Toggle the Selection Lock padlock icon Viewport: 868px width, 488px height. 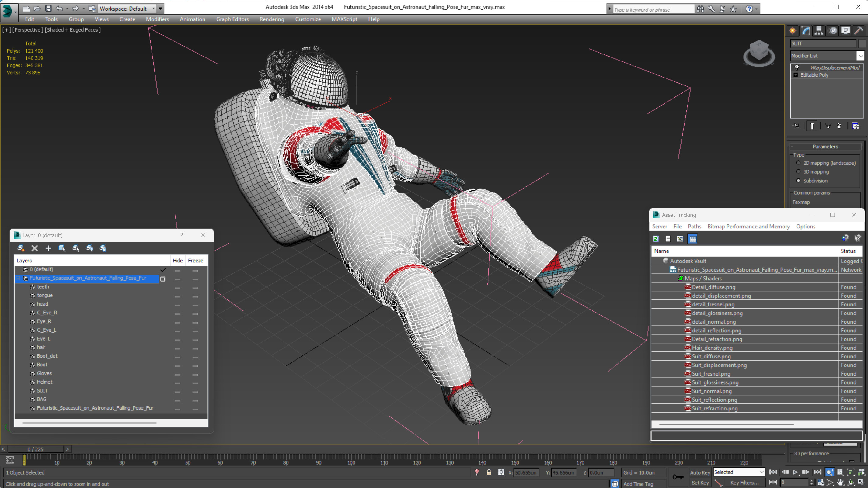coord(489,472)
